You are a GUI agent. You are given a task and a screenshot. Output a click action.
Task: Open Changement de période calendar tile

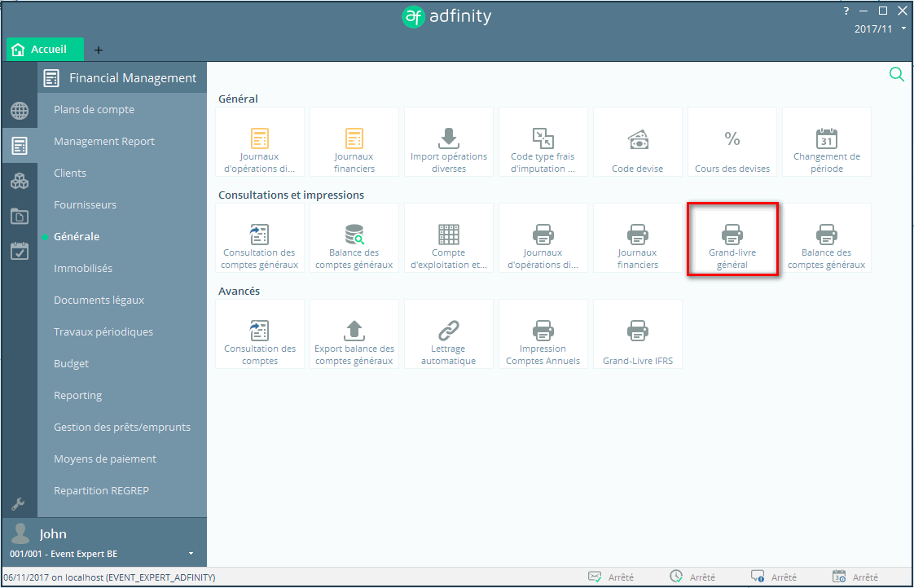click(827, 142)
